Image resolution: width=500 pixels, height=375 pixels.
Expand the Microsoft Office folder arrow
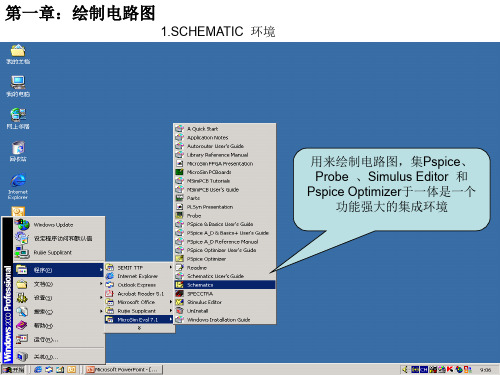(x=170, y=302)
